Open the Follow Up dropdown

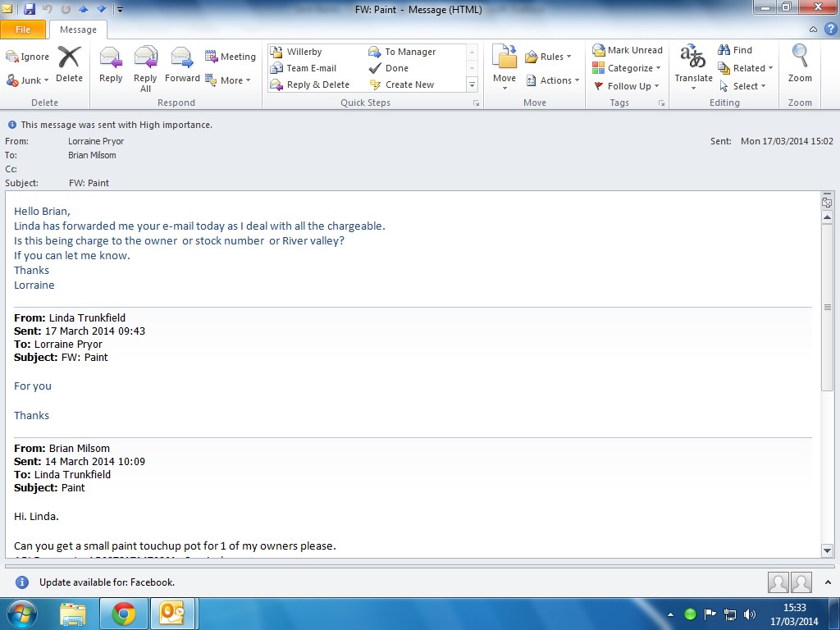point(626,86)
